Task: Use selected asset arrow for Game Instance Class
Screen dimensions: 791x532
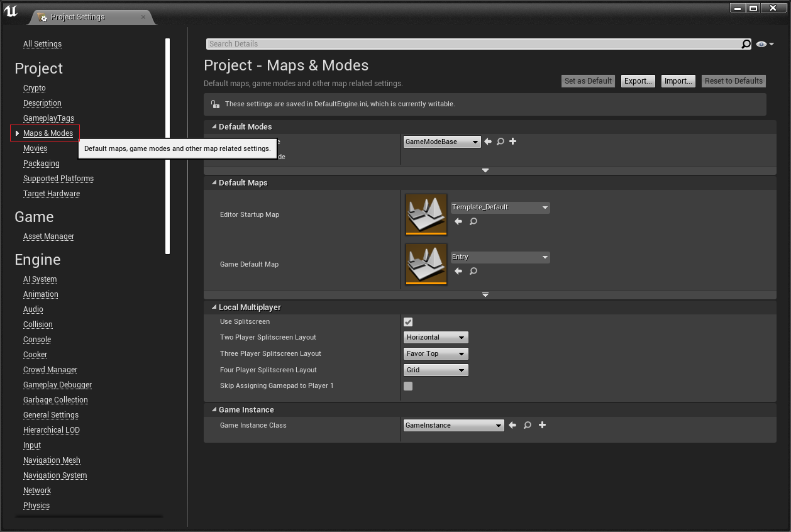Action: (x=512, y=426)
